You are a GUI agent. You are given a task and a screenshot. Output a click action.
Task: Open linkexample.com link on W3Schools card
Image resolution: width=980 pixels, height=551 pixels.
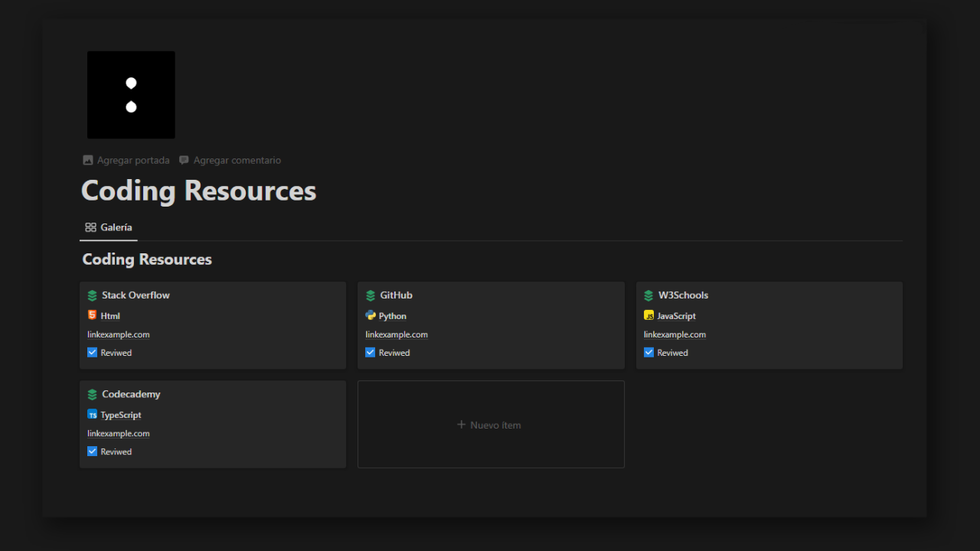[675, 334]
